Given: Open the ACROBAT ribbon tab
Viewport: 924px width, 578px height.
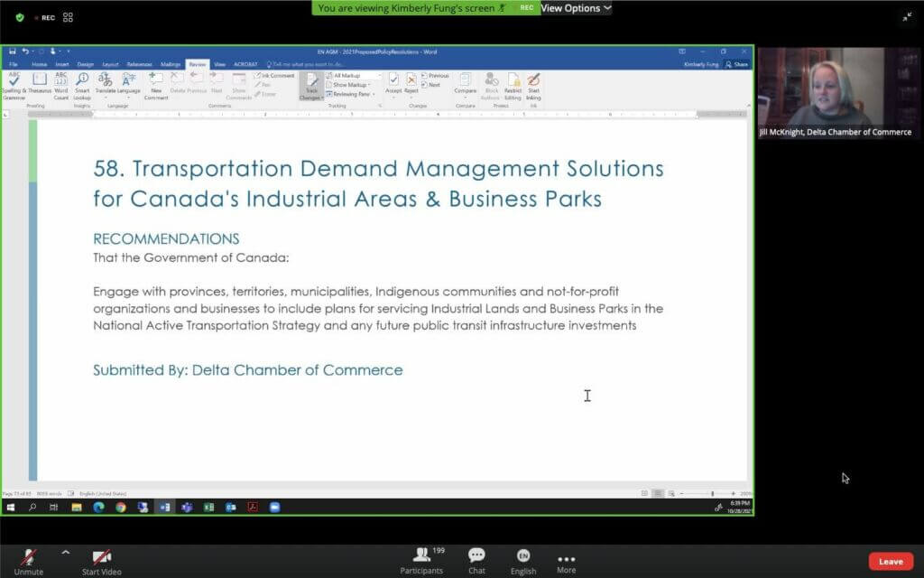Looking at the screenshot, I should [x=245, y=64].
